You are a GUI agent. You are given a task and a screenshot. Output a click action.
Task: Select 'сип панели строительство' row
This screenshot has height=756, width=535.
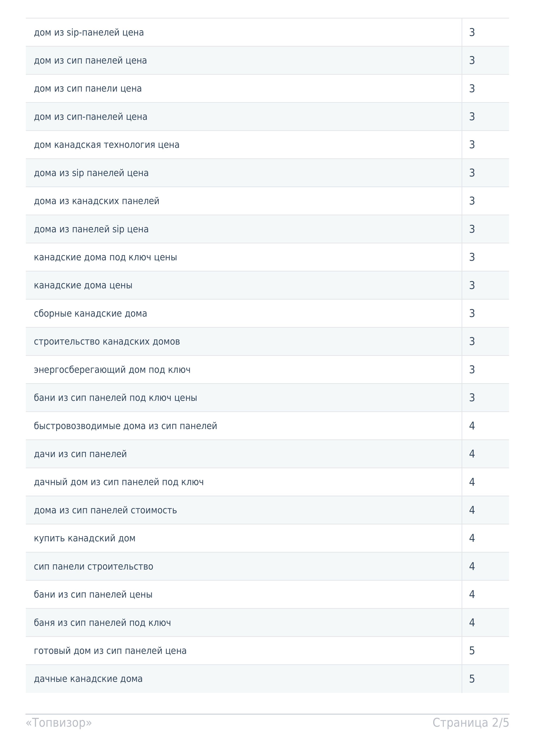[267, 566]
